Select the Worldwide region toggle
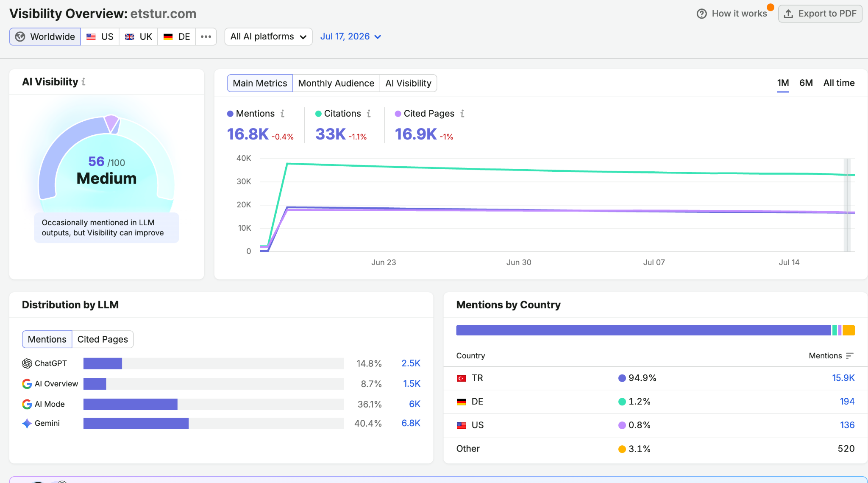Screen dimensions: 868x483 [45, 37]
